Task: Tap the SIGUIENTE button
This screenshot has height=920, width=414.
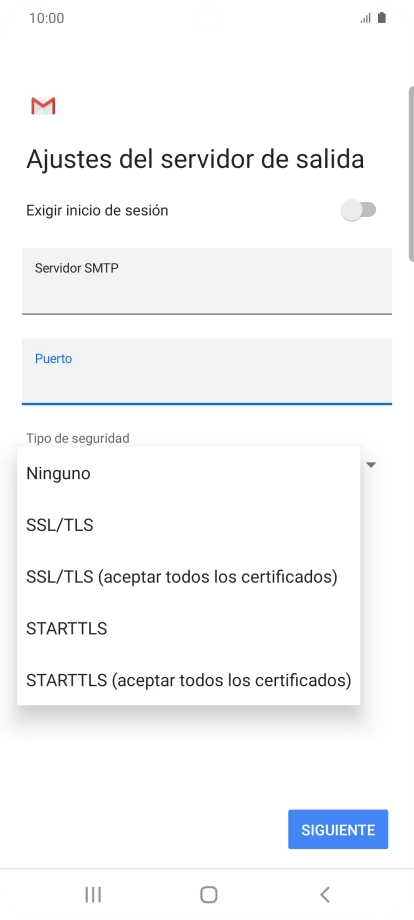Action: click(338, 829)
